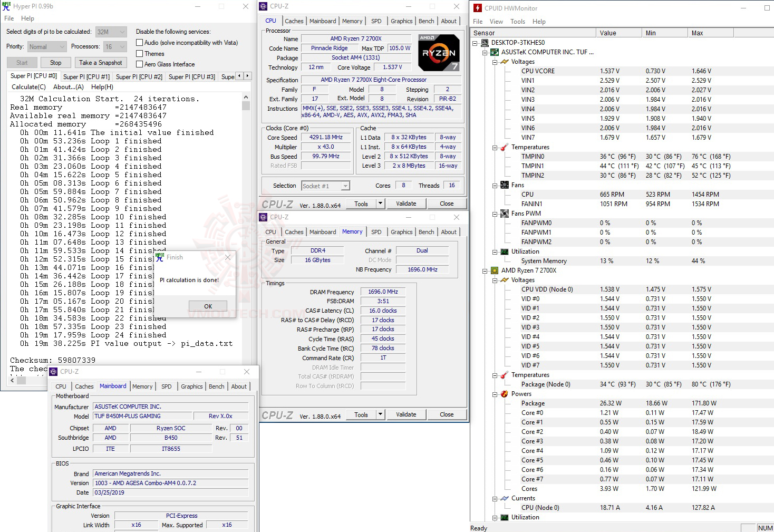Click the Voltages icon under ASUSTeK
774x532 pixels.
[x=505, y=62]
